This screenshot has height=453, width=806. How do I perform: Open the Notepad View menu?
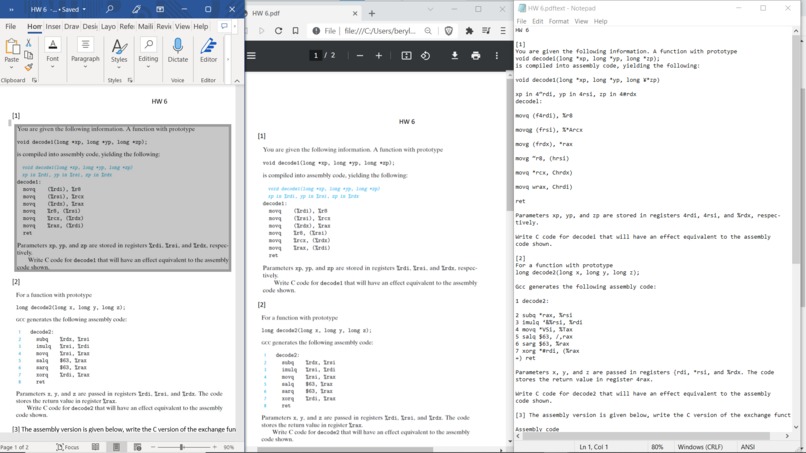click(581, 21)
